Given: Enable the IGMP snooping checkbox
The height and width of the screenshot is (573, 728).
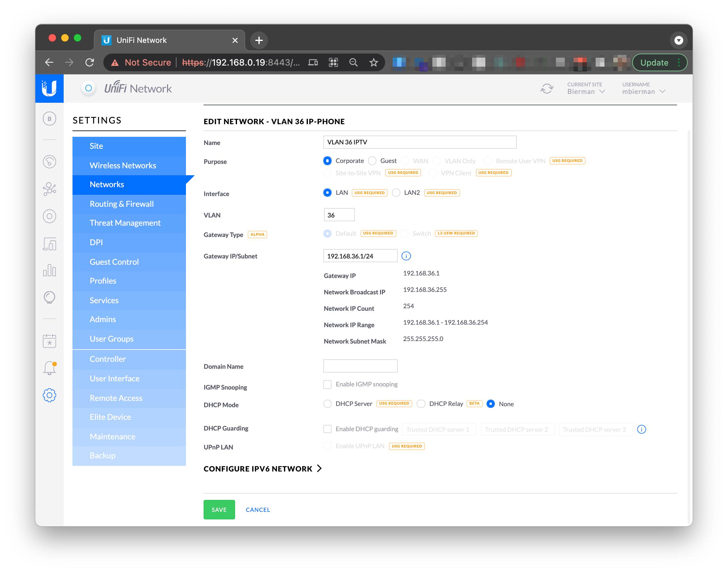Looking at the screenshot, I should (x=327, y=384).
